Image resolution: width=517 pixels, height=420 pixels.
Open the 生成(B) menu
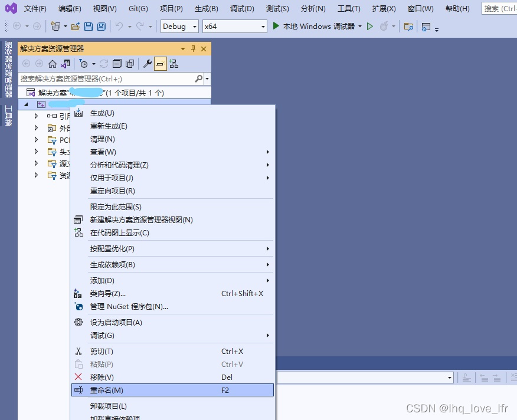click(x=205, y=9)
